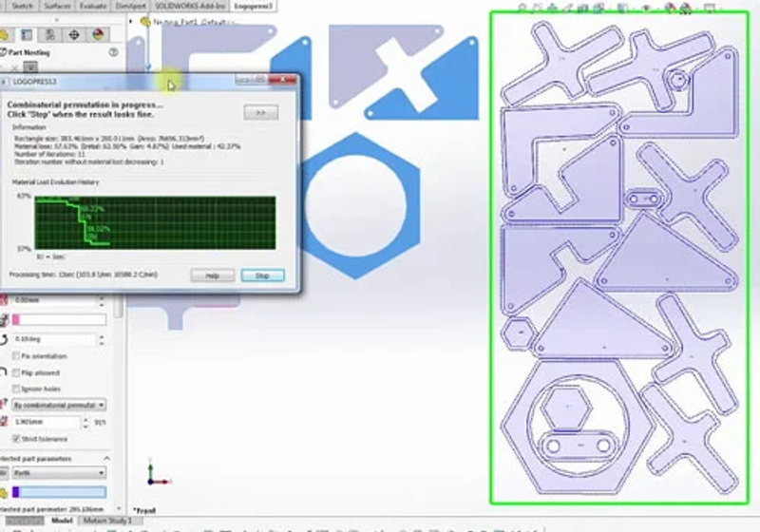Click the Part Nesting help question icon
This screenshot has height=532, width=760.
coord(113,52)
